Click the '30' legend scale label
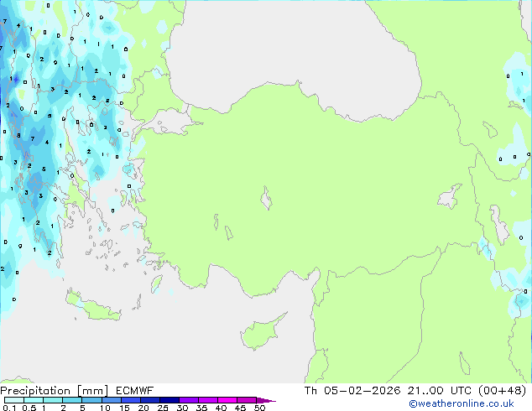The width and height of the screenshot is (532, 411). coord(182,408)
